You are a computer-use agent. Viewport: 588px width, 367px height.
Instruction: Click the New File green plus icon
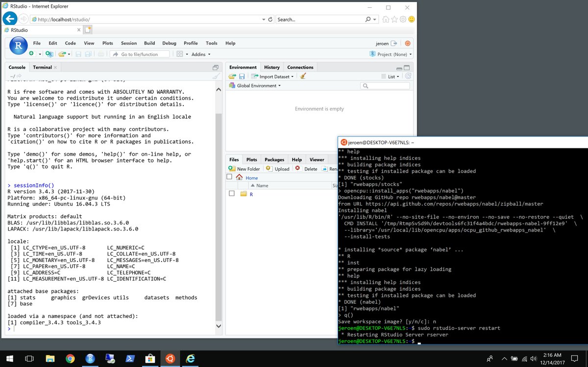tap(31, 54)
